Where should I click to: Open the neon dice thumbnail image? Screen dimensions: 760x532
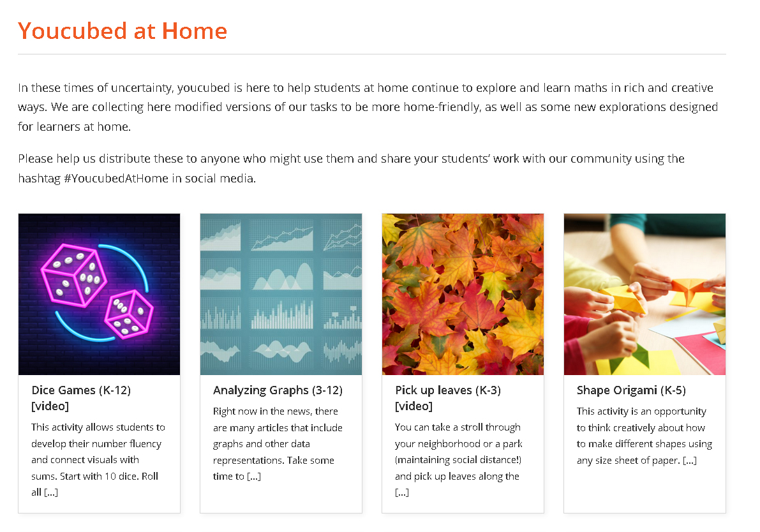(99, 294)
